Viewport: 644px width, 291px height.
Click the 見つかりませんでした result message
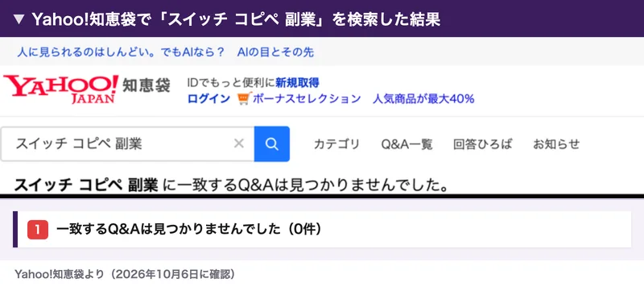pos(231,185)
